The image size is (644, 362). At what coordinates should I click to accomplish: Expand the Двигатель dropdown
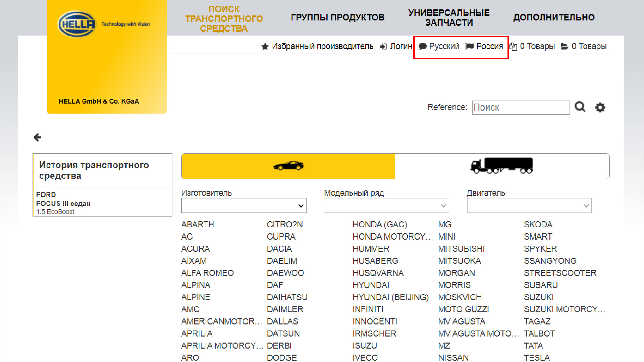(529, 205)
